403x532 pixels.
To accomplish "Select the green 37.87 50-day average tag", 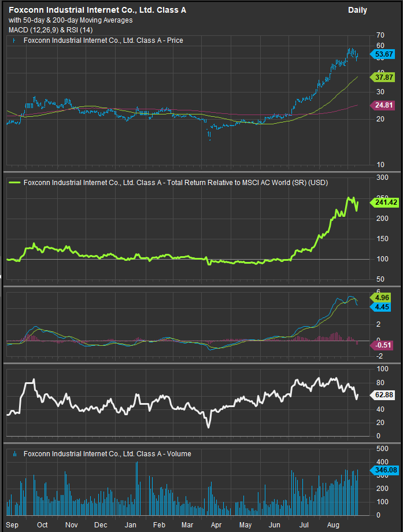I will tap(384, 76).
